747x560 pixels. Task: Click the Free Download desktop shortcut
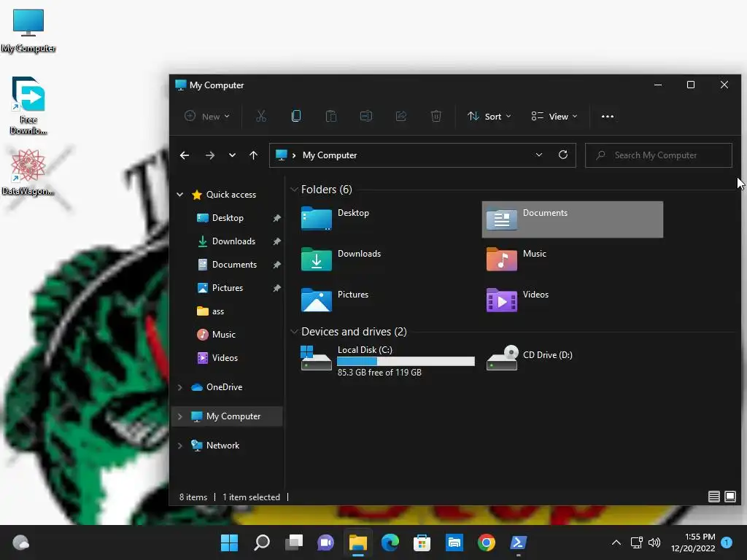28,105
